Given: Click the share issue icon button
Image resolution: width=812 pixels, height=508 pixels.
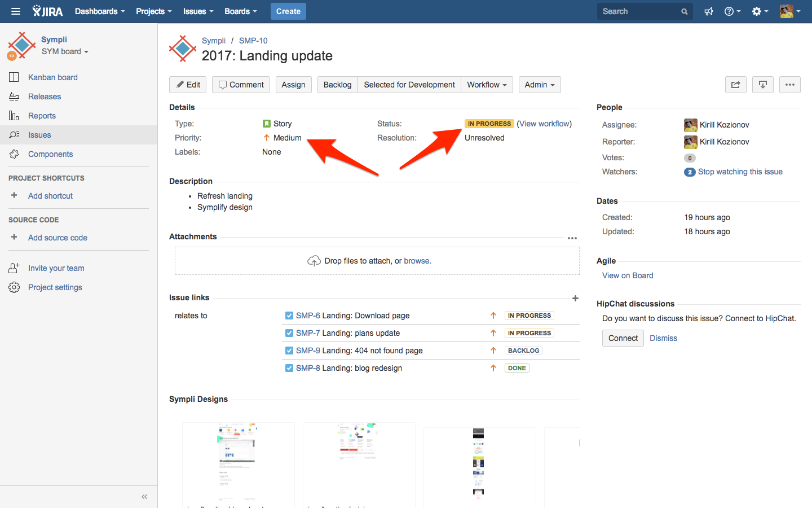Looking at the screenshot, I should click(x=736, y=85).
